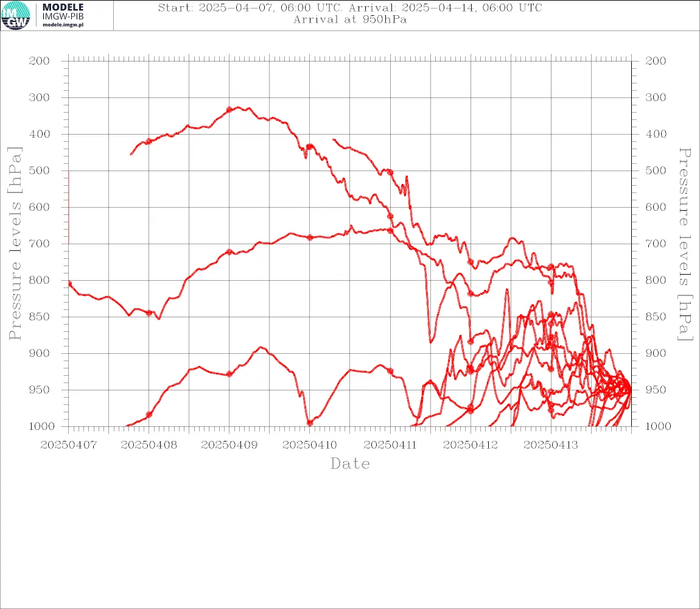Viewport: 700px width, 609px height.
Task: Click the left y-axis label 800
Action: (x=40, y=281)
